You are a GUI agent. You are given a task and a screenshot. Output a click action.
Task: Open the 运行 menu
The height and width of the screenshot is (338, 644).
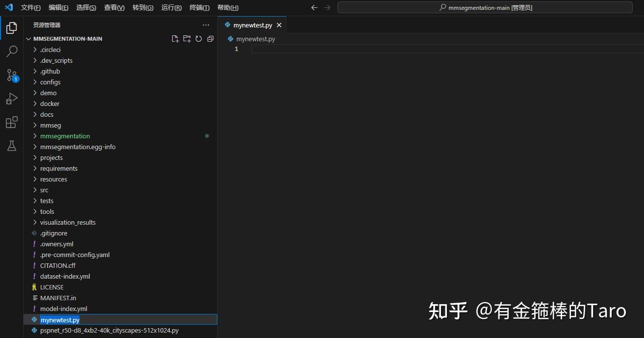pyautogui.click(x=171, y=7)
